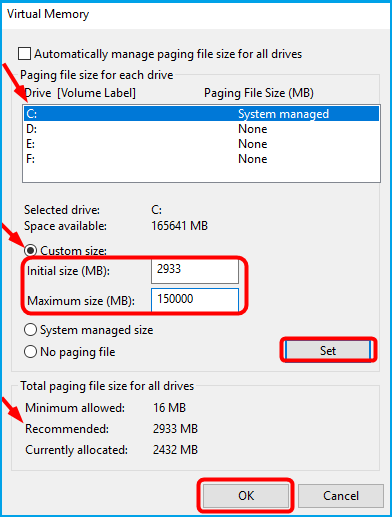
Task: Select drive C: in the list
Action: point(201,114)
